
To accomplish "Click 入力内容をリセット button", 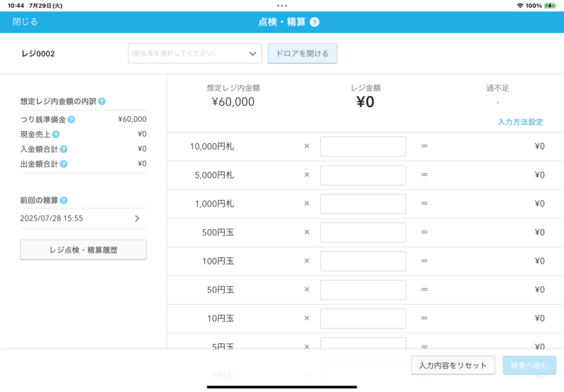I will [x=453, y=365].
